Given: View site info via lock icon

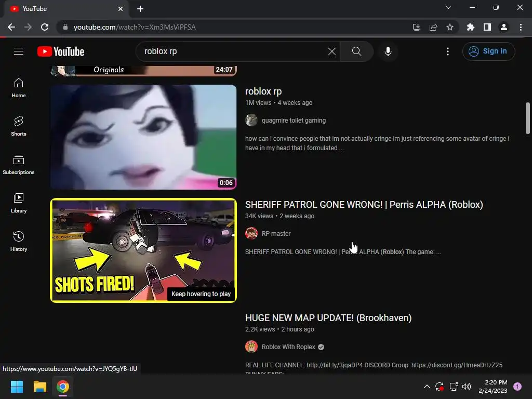Looking at the screenshot, I should (65, 27).
